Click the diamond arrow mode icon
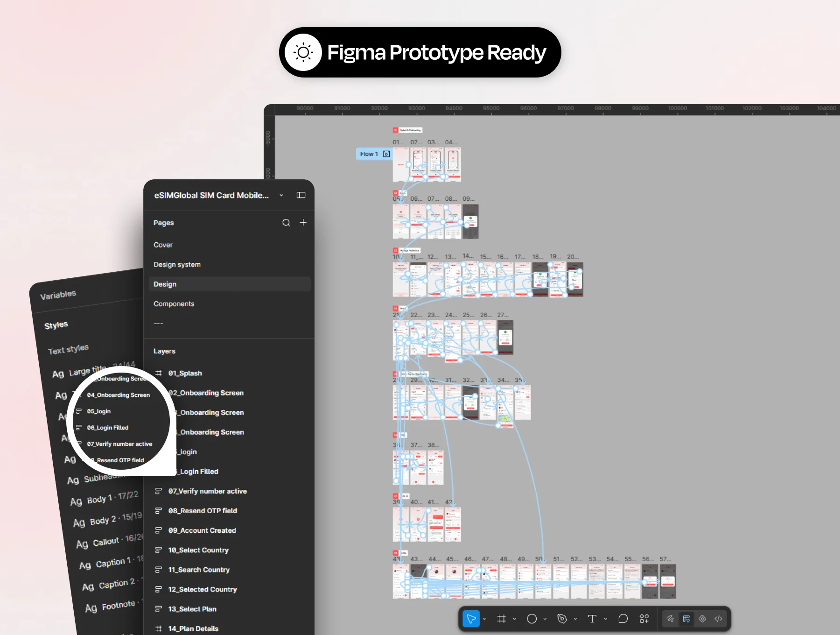 coord(702,619)
